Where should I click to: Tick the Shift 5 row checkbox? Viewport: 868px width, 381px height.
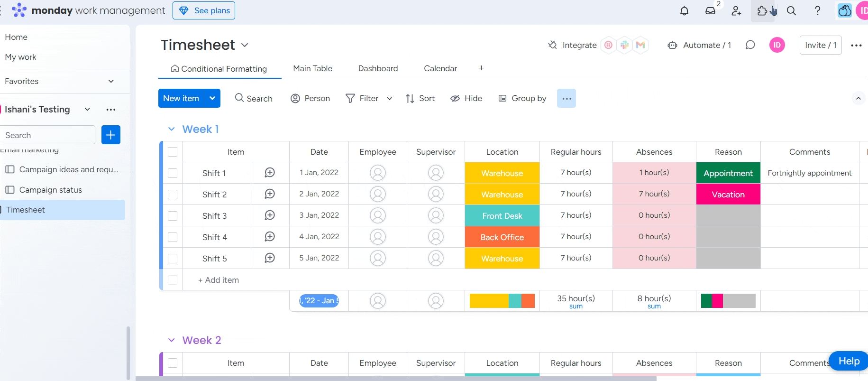point(173,259)
